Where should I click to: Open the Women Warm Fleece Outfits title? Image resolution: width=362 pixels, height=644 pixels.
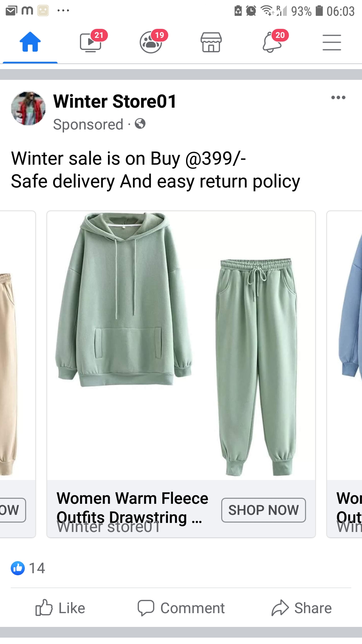click(x=132, y=507)
